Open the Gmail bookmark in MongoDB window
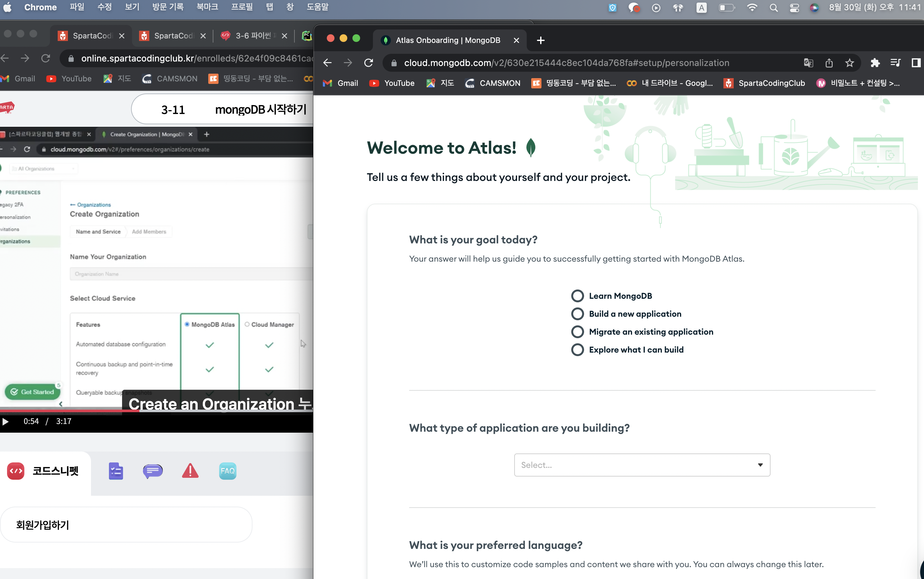The width and height of the screenshot is (924, 579). 341,83
